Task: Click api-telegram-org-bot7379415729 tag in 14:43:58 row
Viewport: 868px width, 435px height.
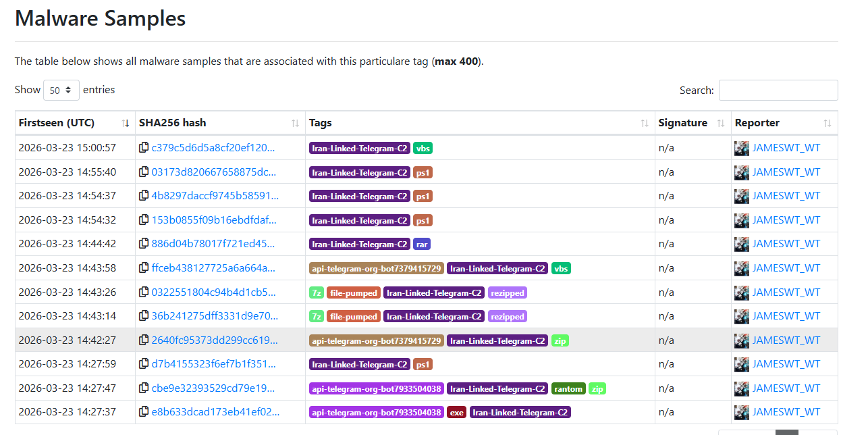Action: coord(377,268)
